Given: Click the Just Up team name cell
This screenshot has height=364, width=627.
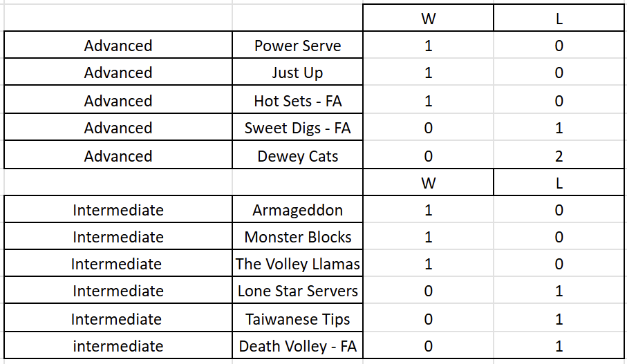Looking at the screenshot, I should pos(297,73).
